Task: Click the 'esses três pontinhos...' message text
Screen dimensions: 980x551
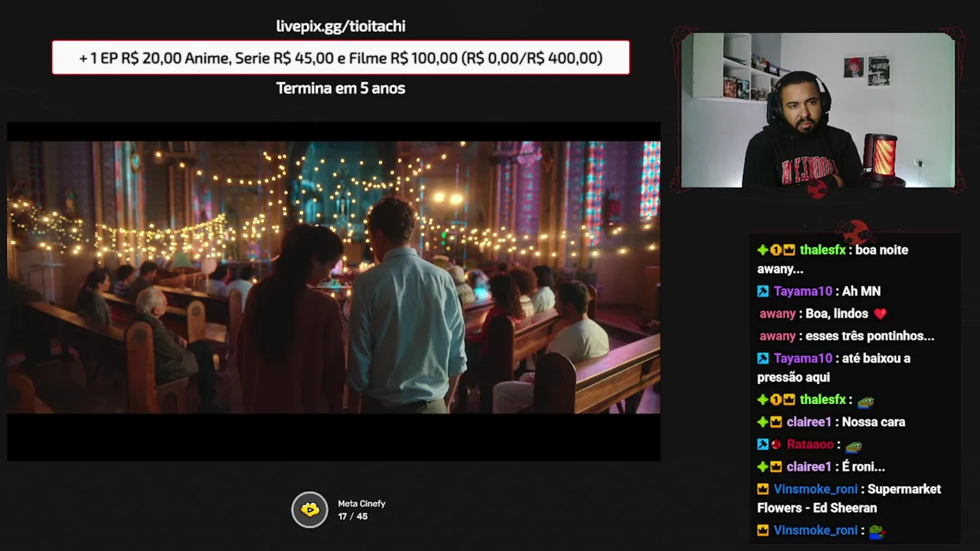Action: 870,336
